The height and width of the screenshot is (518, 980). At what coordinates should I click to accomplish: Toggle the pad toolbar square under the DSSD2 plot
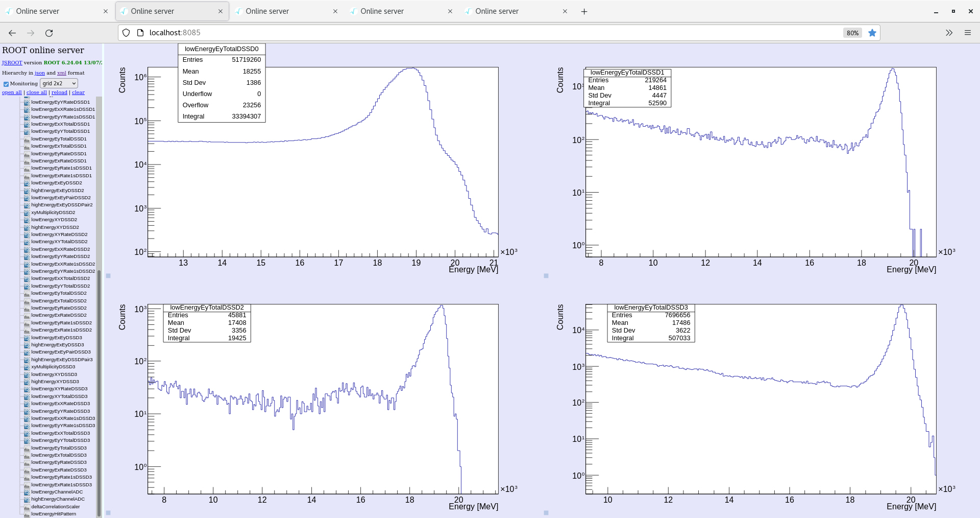point(108,513)
